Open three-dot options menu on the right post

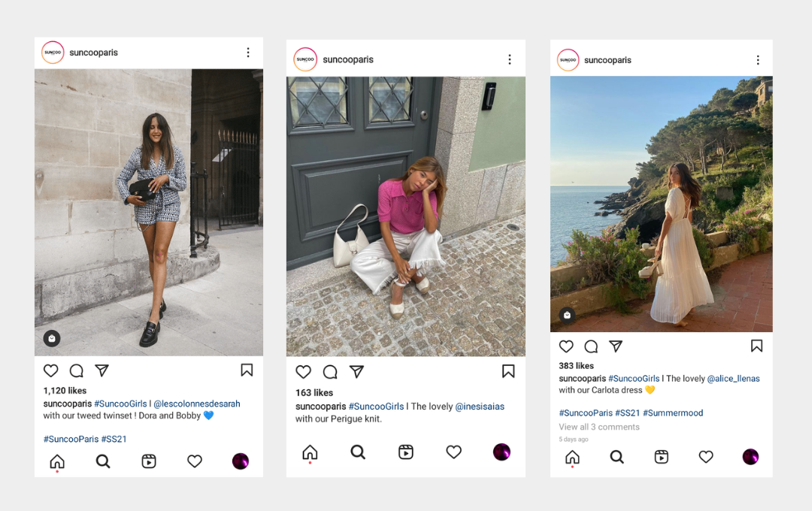pyautogui.click(x=758, y=60)
